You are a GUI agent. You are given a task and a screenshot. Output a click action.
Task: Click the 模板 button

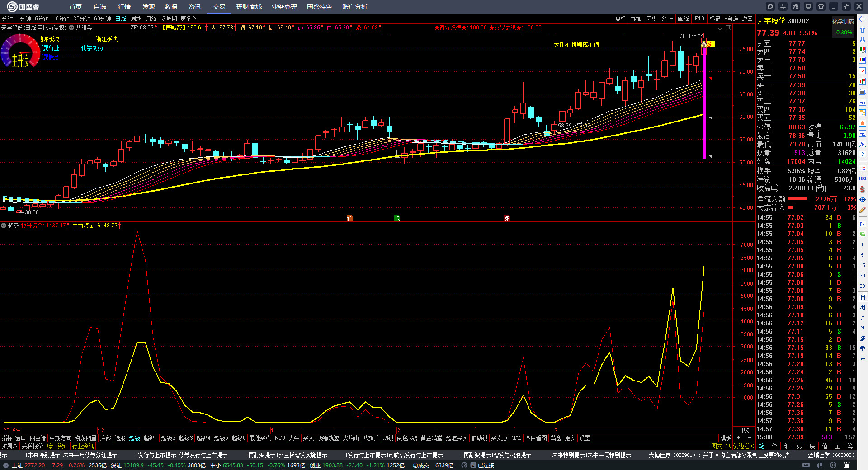pyautogui.click(x=726, y=438)
